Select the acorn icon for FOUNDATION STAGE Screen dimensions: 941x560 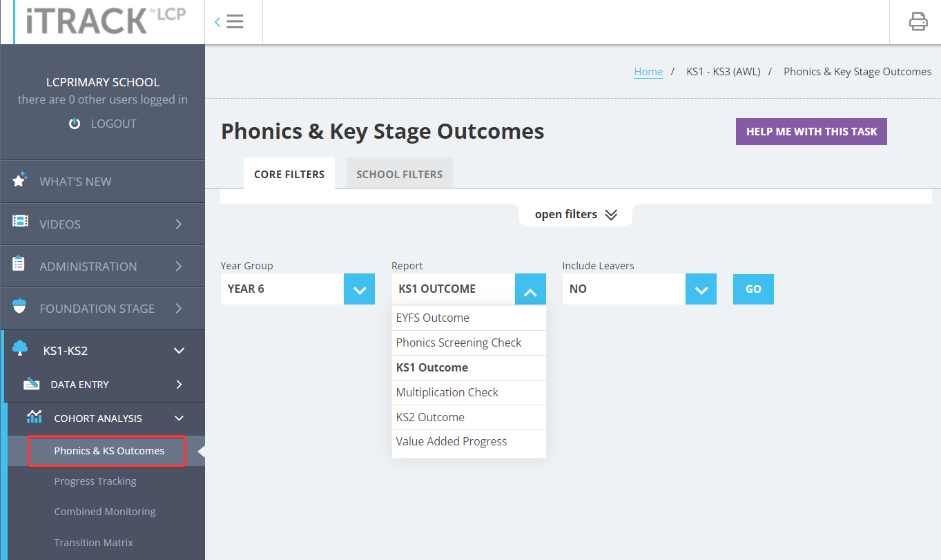pyautogui.click(x=20, y=308)
